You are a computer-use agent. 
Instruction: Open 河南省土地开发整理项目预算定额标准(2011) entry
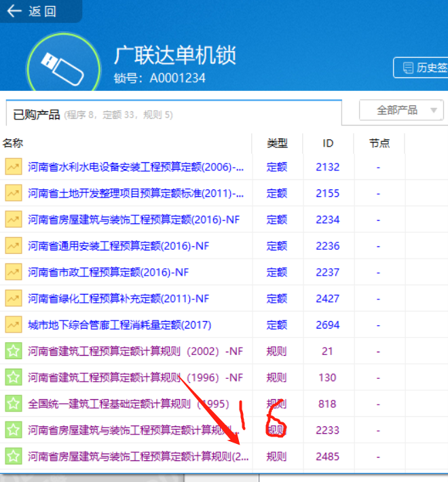pyautogui.click(x=136, y=193)
